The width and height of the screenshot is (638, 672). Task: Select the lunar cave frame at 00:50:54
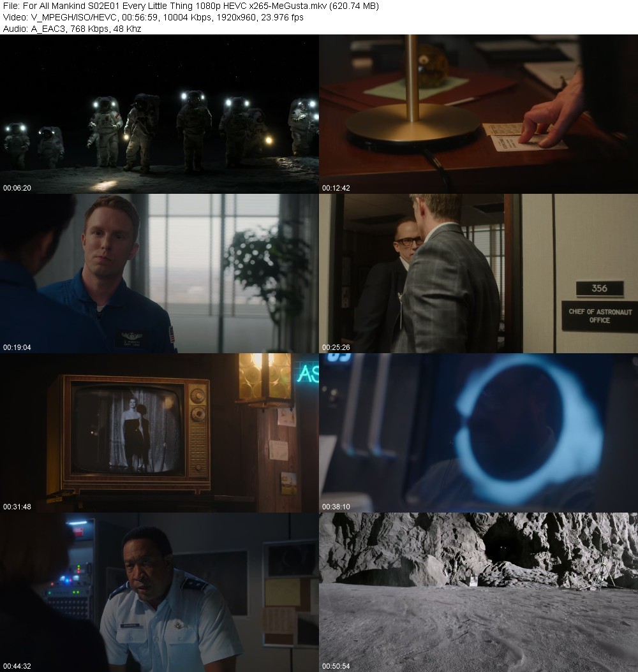click(x=478, y=592)
